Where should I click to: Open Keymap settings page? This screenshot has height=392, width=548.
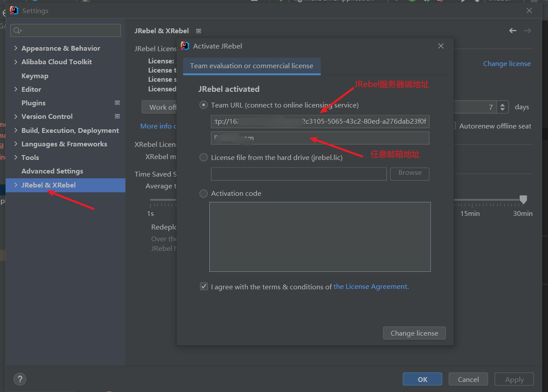click(35, 76)
